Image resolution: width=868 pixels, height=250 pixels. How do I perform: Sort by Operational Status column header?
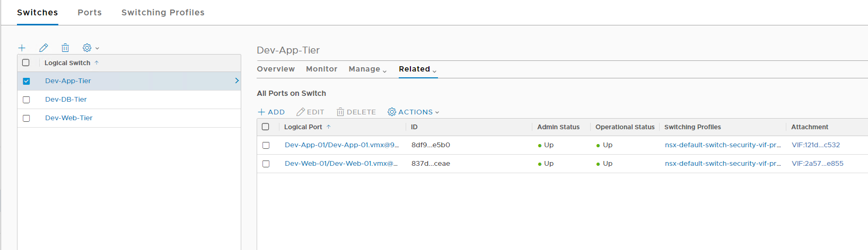pyautogui.click(x=625, y=127)
